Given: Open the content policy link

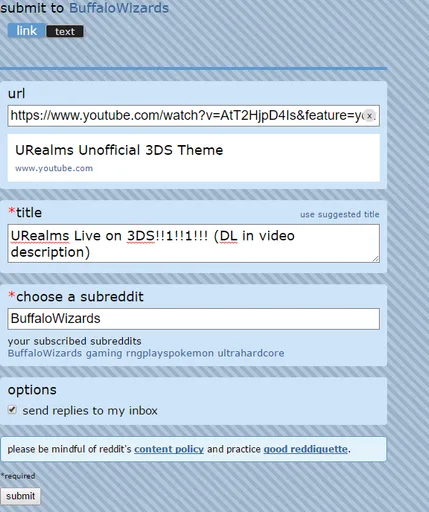Looking at the screenshot, I should coord(169,449).
